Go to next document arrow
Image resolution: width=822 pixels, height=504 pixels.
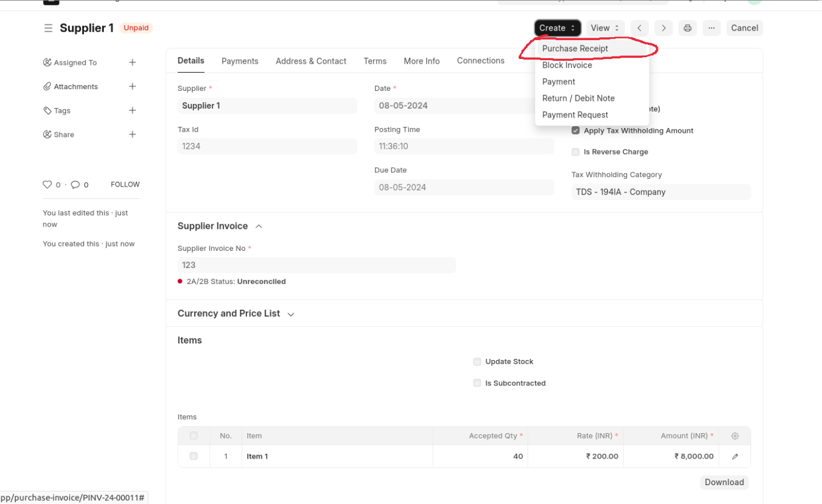[664, 28]
